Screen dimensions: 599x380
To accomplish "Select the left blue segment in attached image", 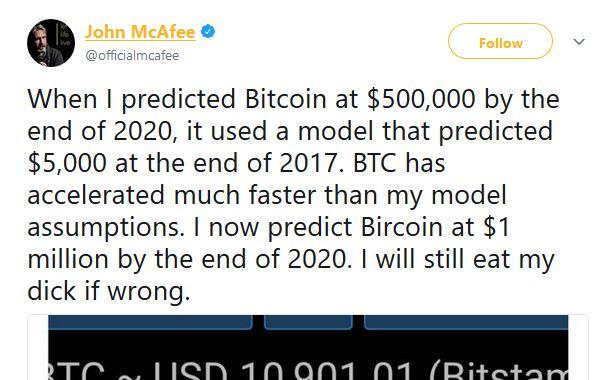I will click(x=151, y=322).
